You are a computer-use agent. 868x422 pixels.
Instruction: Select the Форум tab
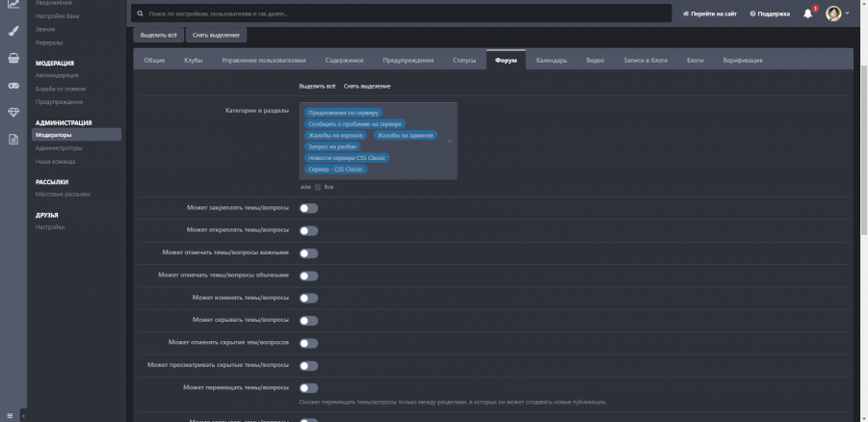[x=506, y=61]
